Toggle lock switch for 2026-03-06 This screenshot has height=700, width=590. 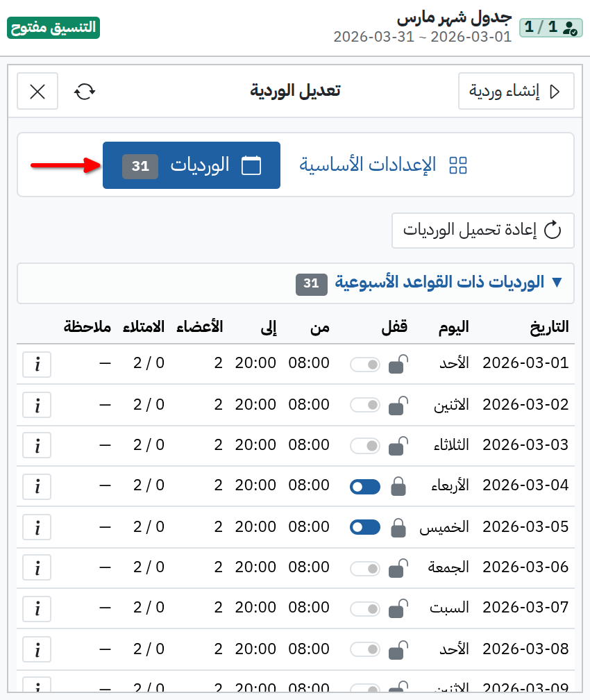point(365,568)
